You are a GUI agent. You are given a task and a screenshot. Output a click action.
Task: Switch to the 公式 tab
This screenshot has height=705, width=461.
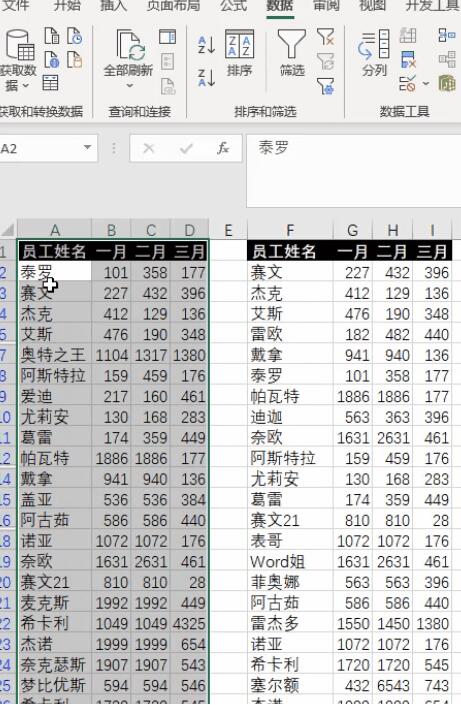tap(233, 5)
